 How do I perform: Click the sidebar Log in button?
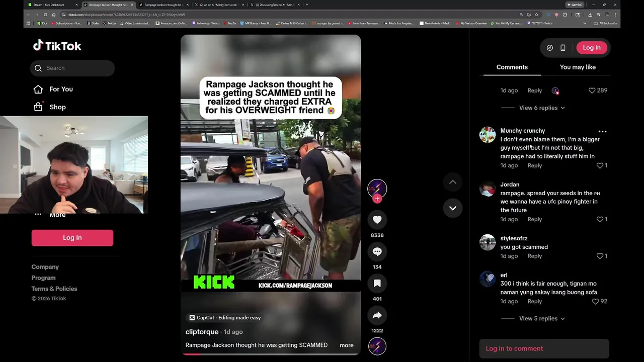[x=72, y=238]
